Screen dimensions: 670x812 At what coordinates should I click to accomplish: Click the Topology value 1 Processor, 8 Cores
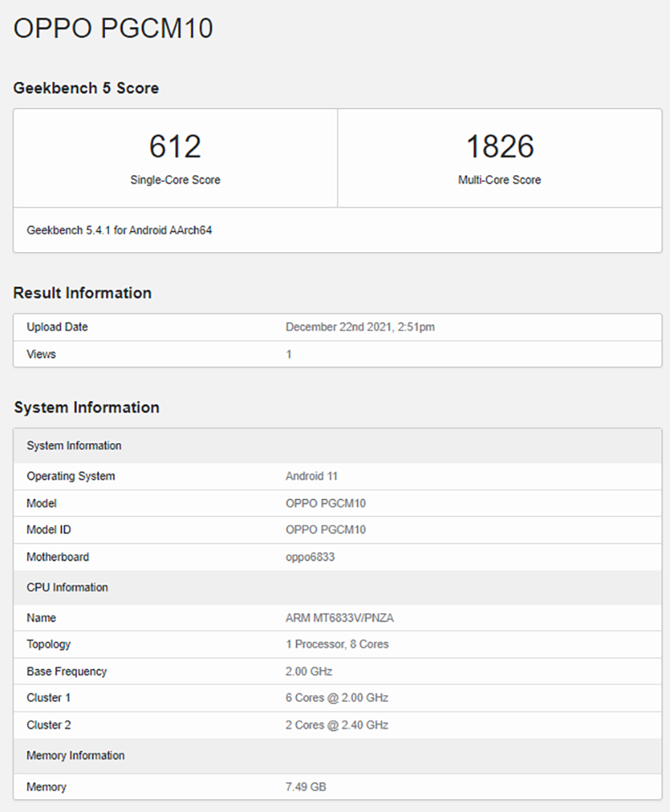(x=337, y=645)
